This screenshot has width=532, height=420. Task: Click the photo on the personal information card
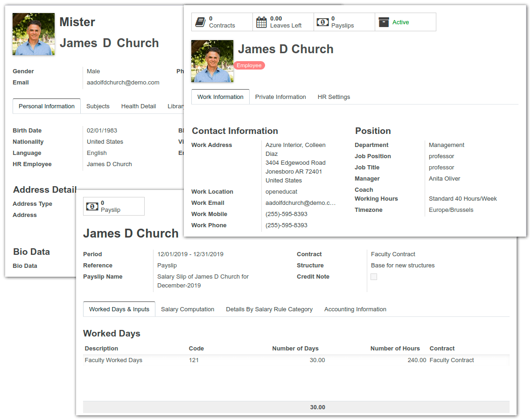pyautogui.click(x=33, y=34)
